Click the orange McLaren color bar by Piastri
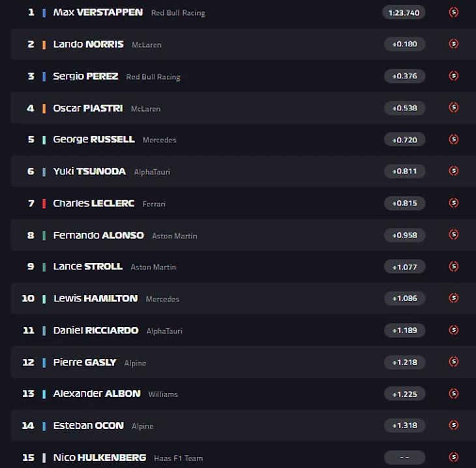The height and width of the screenshot is (468, 476). click(x=44, y=108)
